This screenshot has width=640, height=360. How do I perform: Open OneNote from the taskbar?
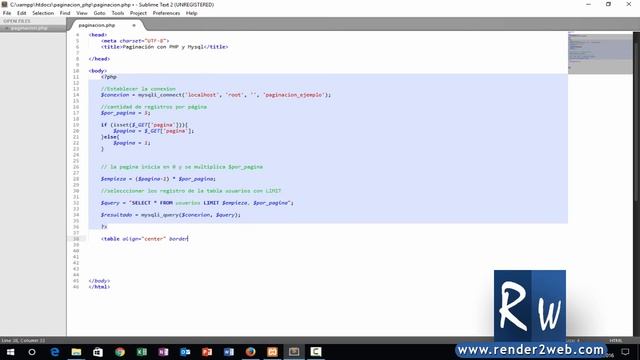(163, 352)
